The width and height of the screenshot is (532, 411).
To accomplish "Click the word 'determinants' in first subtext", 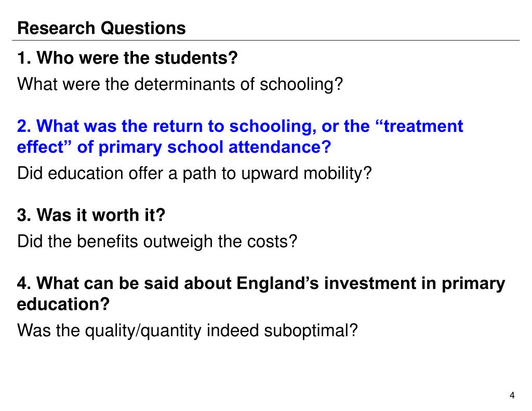I will (184, 84).
